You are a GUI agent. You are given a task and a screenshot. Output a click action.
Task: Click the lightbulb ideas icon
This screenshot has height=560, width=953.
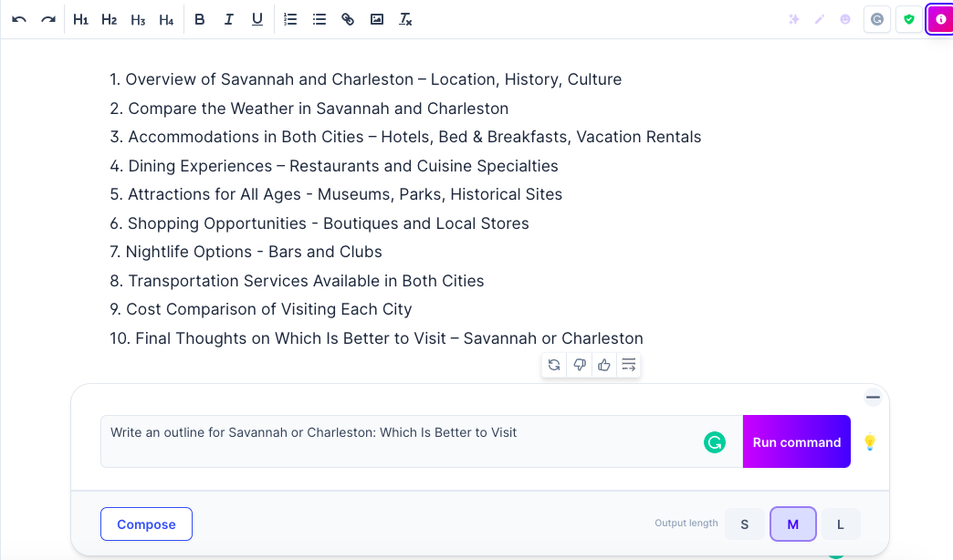(x=870, y=442)
